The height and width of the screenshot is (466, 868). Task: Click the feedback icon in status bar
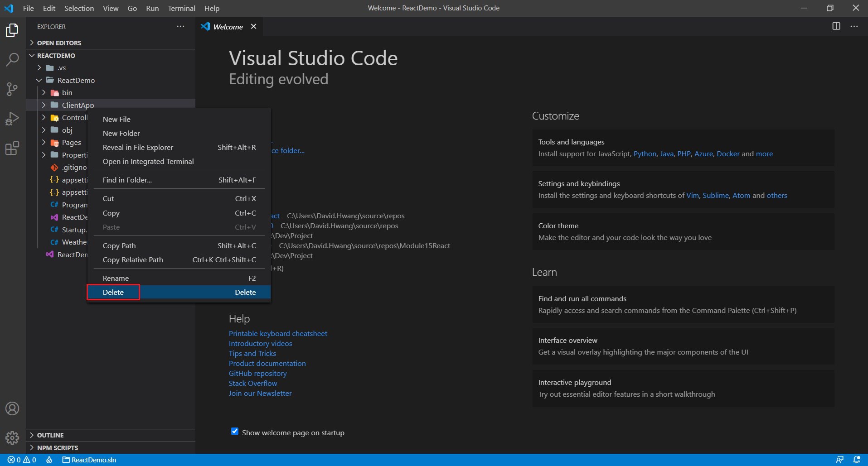[x=839, y=460]
